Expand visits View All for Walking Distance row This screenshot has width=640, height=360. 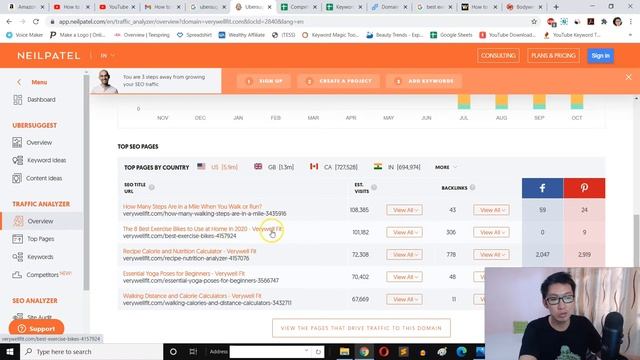coord(404,299)
